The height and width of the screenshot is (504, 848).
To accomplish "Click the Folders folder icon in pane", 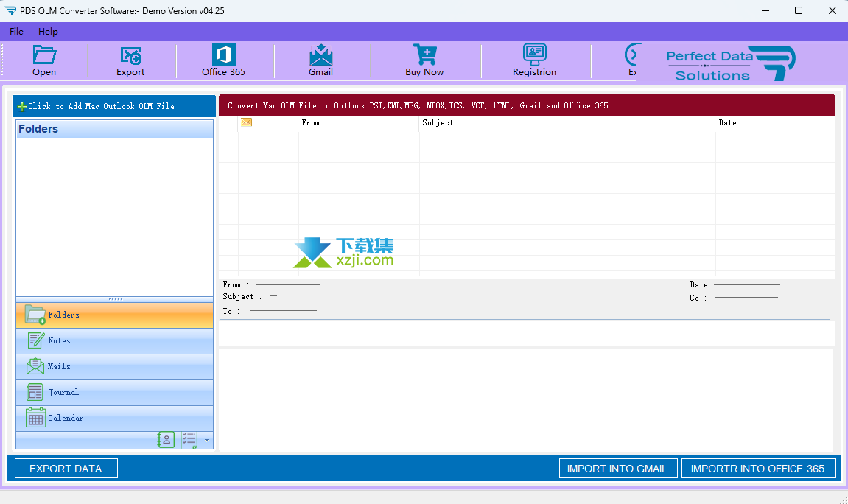I will tap(35, 315).
